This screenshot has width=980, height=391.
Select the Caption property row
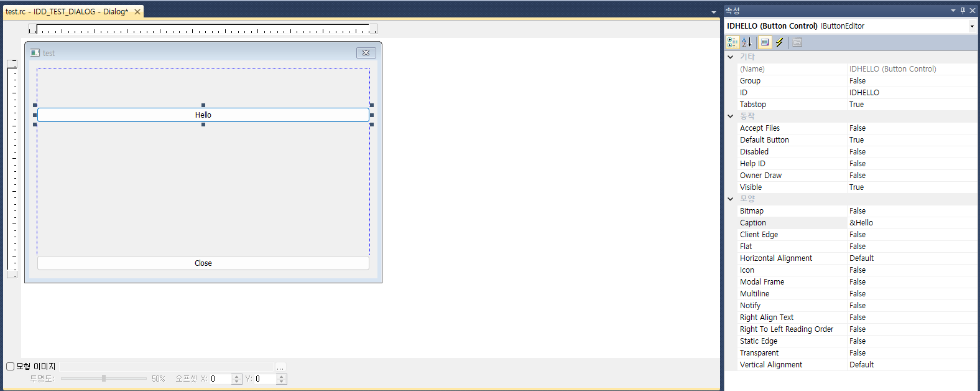pos(857,223)
